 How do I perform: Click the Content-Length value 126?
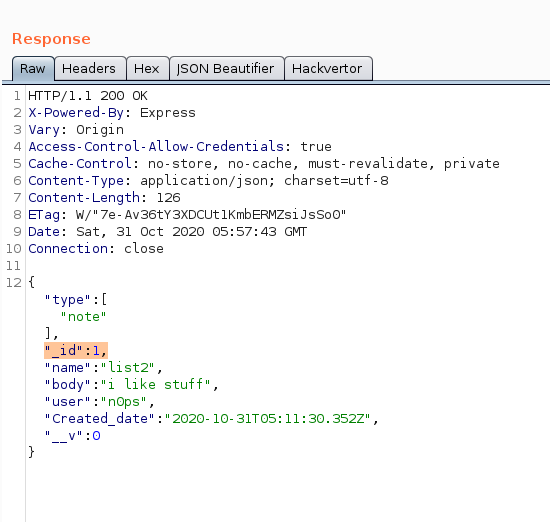[168, 198]
